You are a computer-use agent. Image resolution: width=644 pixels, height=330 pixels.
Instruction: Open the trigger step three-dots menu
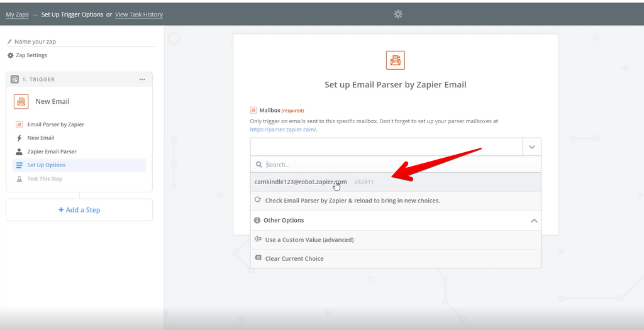[x=142, y=79]
